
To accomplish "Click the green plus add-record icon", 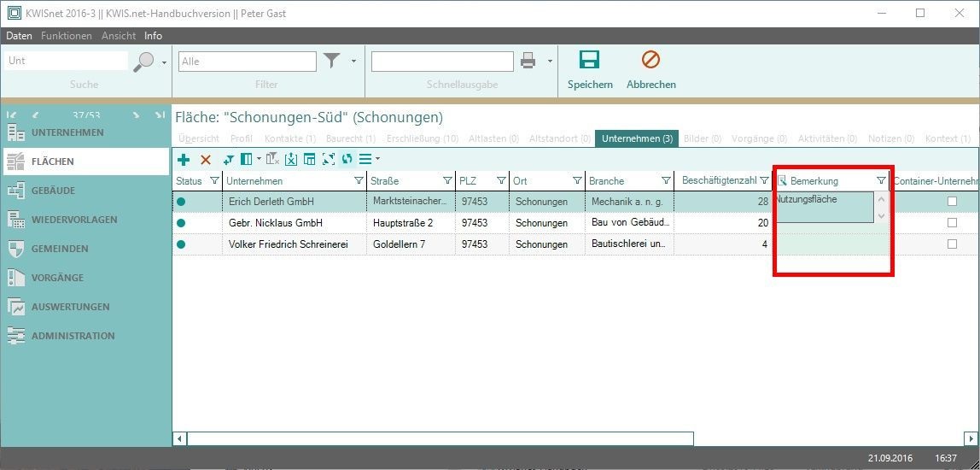I will click(x=184, y=159).
